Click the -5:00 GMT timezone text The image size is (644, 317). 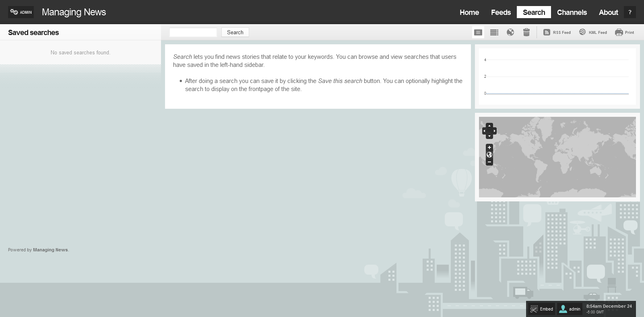click(595, 312)
